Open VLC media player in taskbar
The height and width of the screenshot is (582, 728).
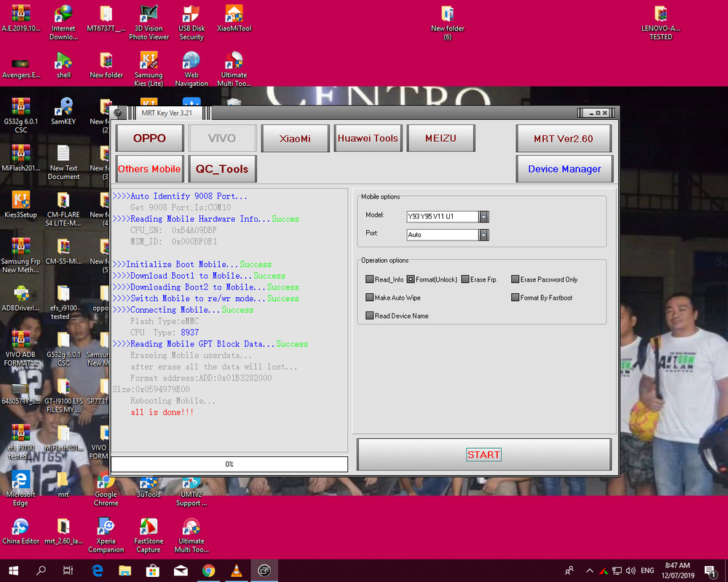237,570
